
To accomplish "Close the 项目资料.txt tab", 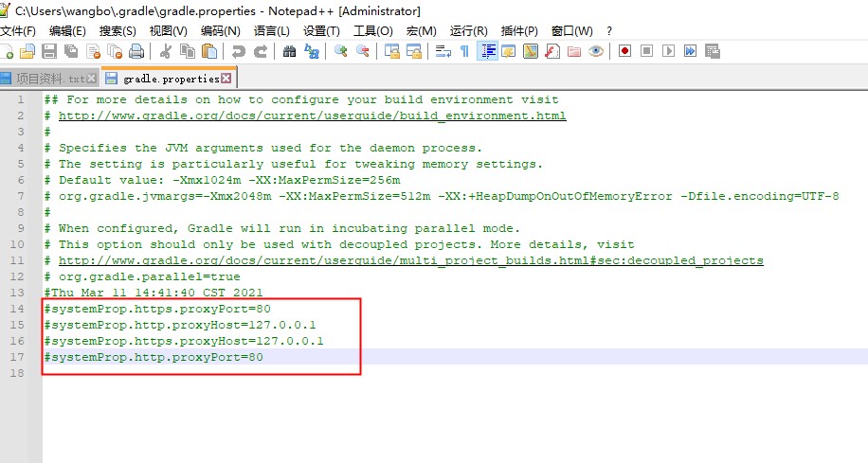I will pyautogui.click(x=91, y=79).
